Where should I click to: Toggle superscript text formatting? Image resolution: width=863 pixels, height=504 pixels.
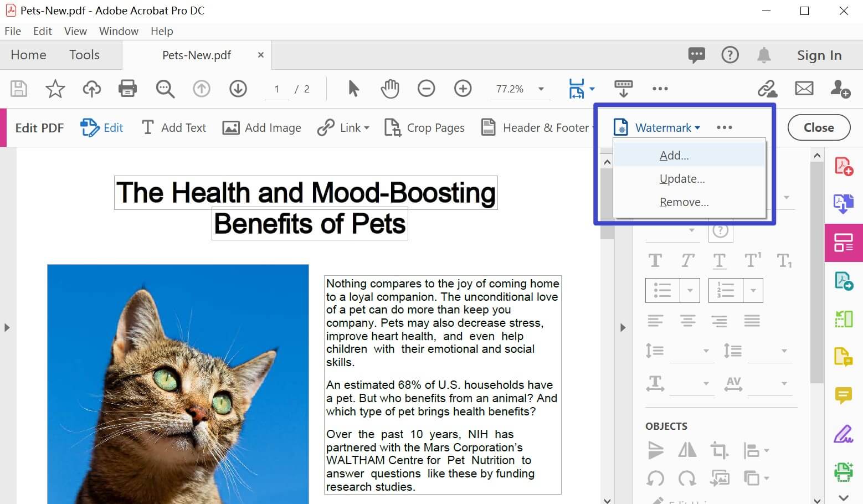752,260
